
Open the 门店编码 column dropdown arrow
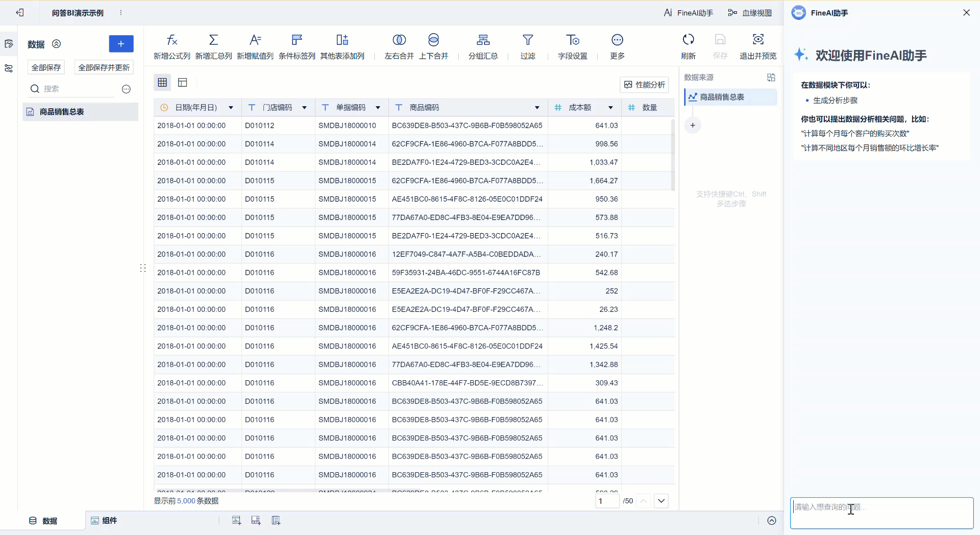click(x=304, y=108)
